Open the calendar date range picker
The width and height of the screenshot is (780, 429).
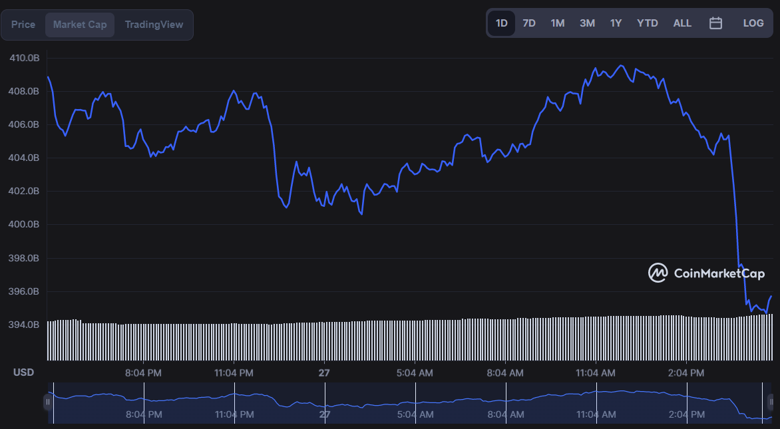click(715, 23)
